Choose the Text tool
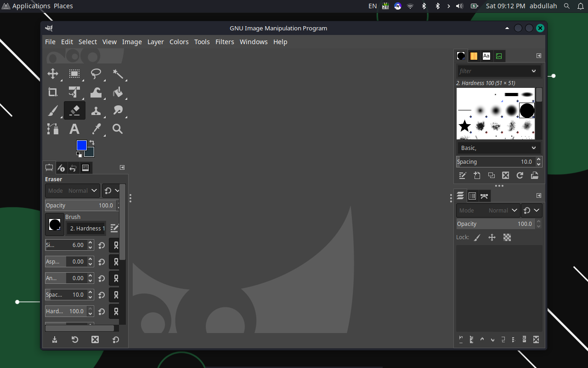The image size is (588, 368). pyautogui.click(x=74, y=129)
